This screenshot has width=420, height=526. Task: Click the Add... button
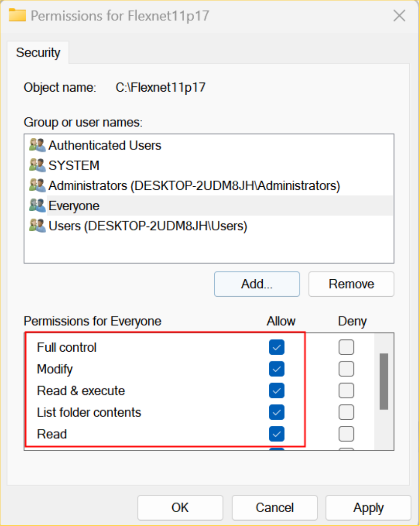click(257, 284)
